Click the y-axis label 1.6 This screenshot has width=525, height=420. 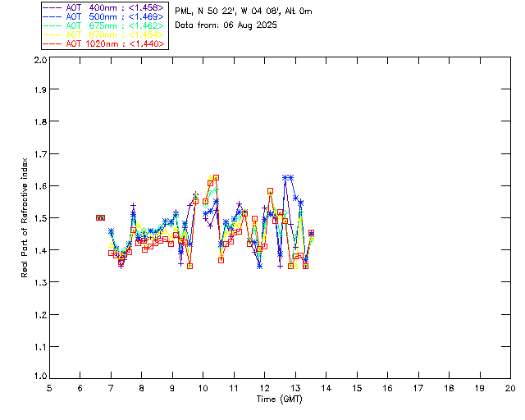coord(40,186)
